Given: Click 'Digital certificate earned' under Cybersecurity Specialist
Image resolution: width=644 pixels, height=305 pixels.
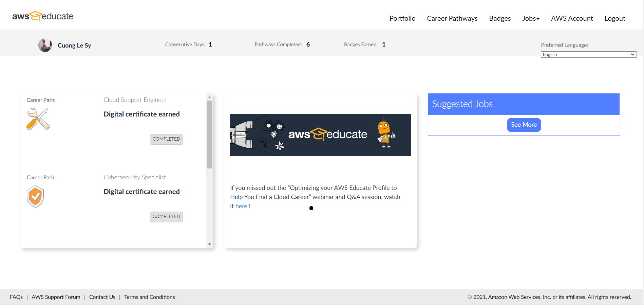Looking at the screenshot, I should tap(141, 192).
